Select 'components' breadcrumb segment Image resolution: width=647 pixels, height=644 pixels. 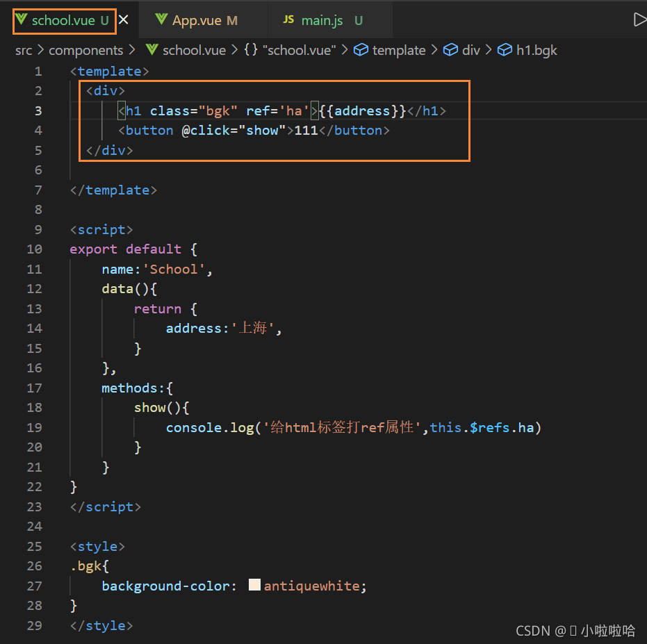86,50
